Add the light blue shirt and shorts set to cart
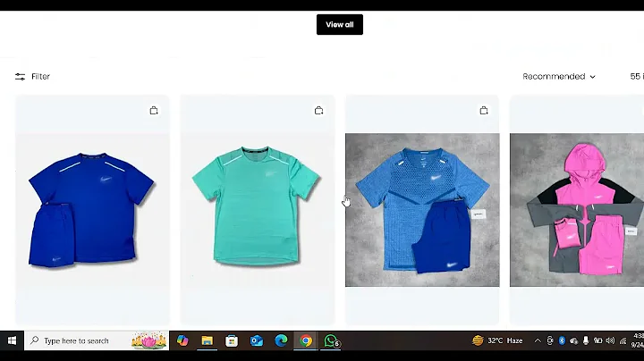 483,110
